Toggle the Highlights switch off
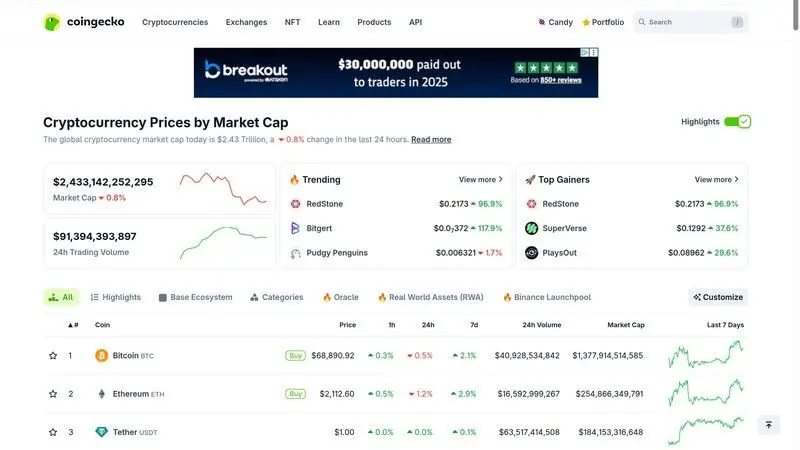Screen dimensions: 800x450 (x=737, y=122)
